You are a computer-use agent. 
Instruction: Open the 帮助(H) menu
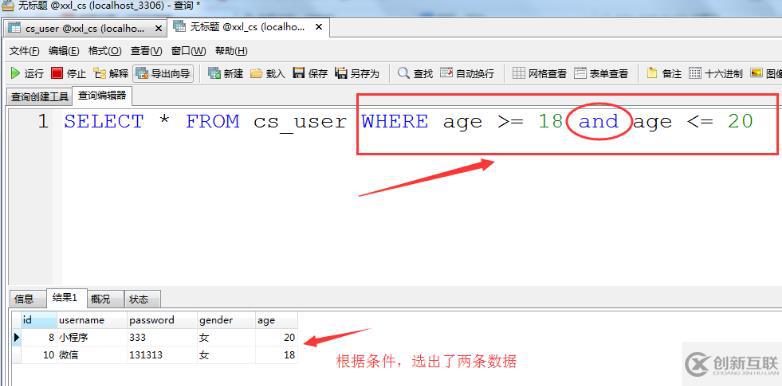pos(231,51)
